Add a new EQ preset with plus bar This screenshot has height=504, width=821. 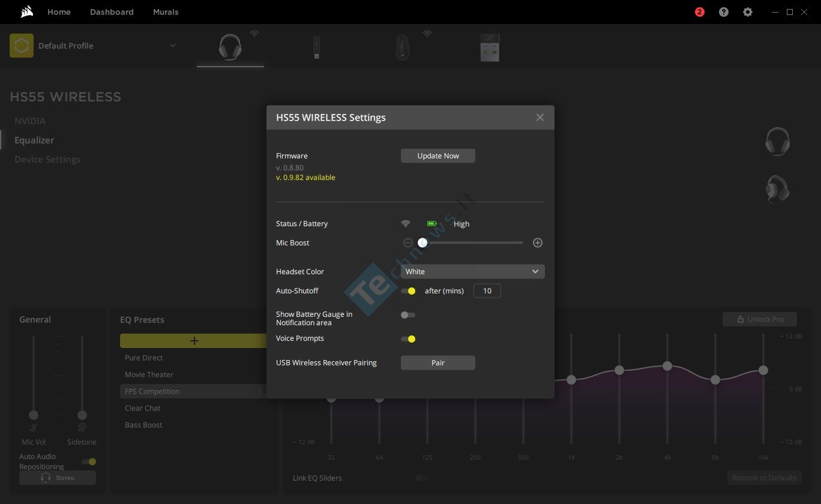pyautogui.click(x=194, y=341)
